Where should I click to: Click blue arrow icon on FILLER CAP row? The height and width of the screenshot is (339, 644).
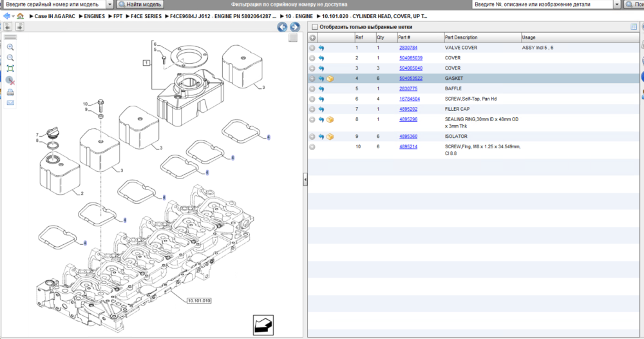pyautogui.click(x=321, y=110)
